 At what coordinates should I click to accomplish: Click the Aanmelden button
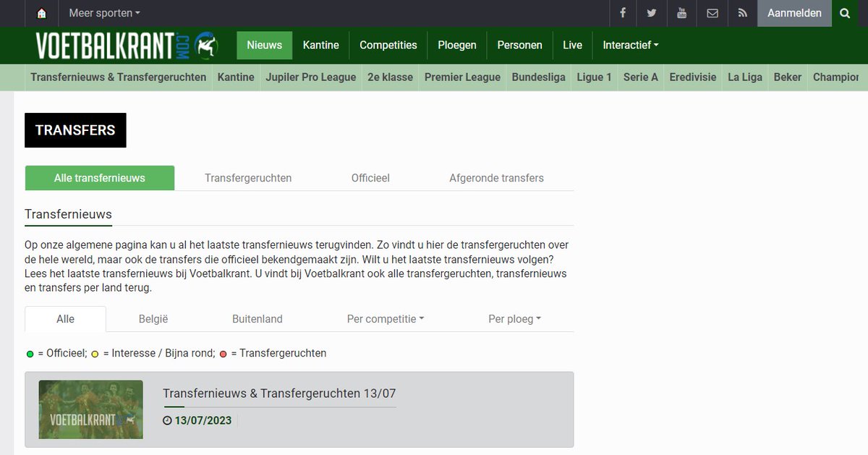794,13
